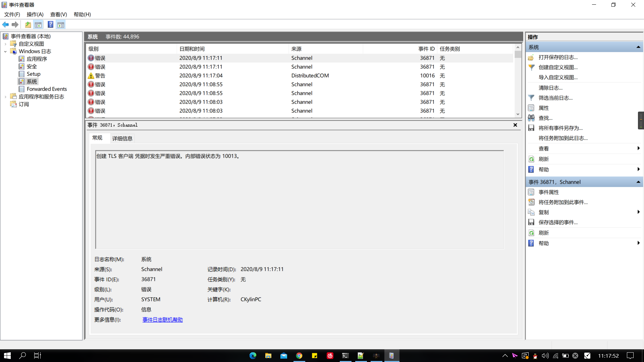Click the event list scrollbar thumb
The image size is (644, 362).
518,54
